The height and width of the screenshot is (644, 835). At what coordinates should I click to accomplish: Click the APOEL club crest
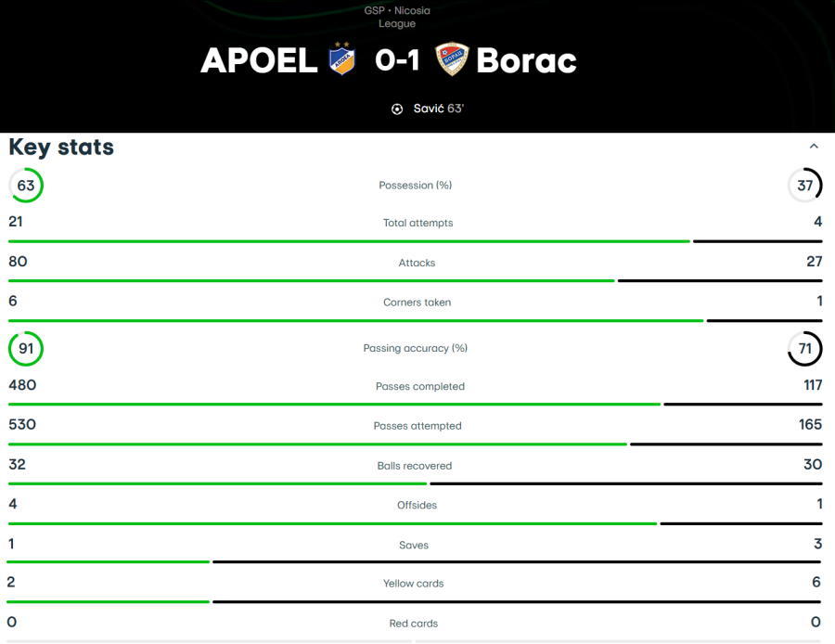click(x=343, y=60)
